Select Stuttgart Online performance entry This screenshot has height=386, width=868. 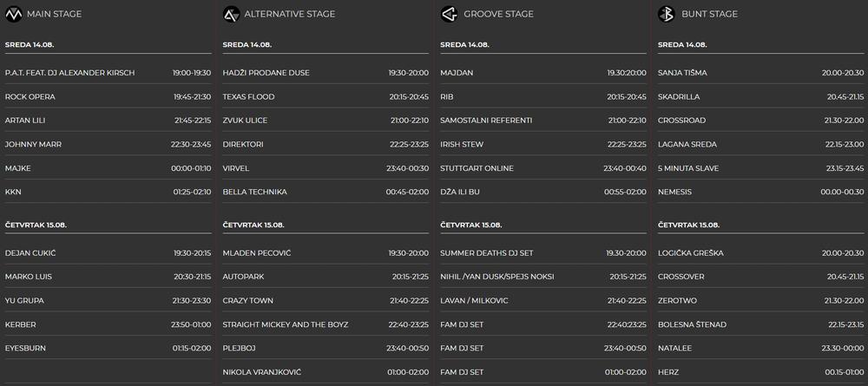pyautogui.click(x=477, y=168)
